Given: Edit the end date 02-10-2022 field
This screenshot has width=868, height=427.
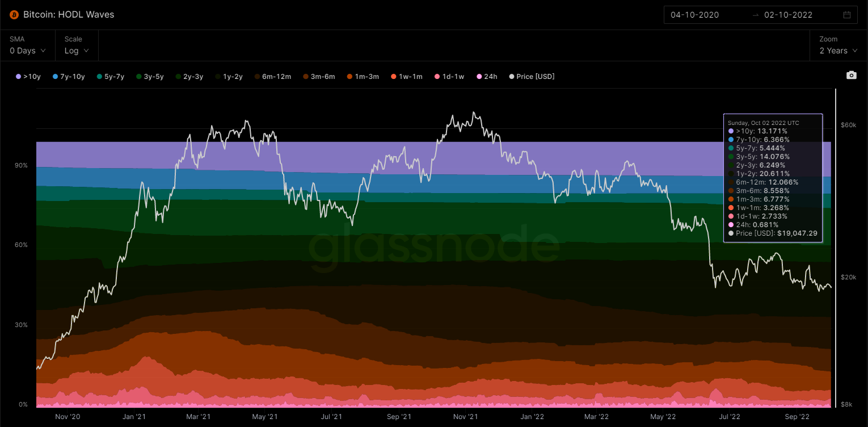Looking at the screenshot, I should [x=788, y=15].
